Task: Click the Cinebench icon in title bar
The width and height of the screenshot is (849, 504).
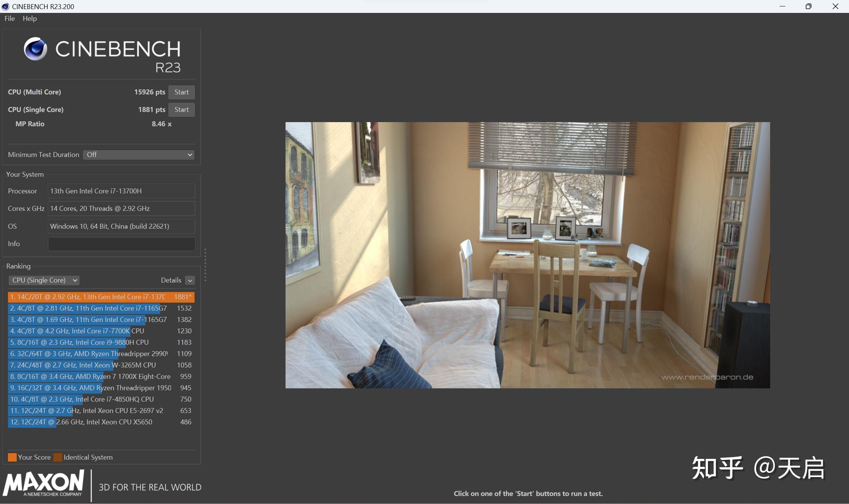Action: pos(5,6)
